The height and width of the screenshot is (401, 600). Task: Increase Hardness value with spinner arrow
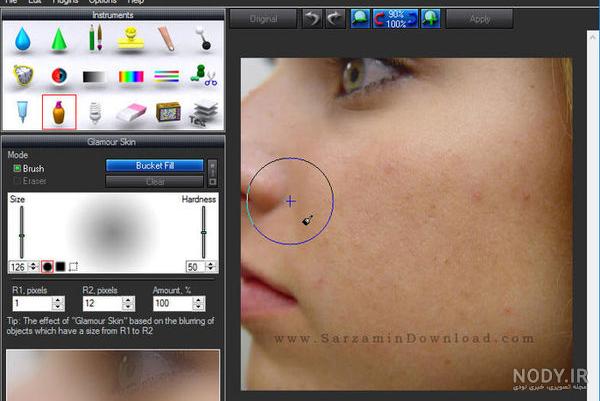211,264
